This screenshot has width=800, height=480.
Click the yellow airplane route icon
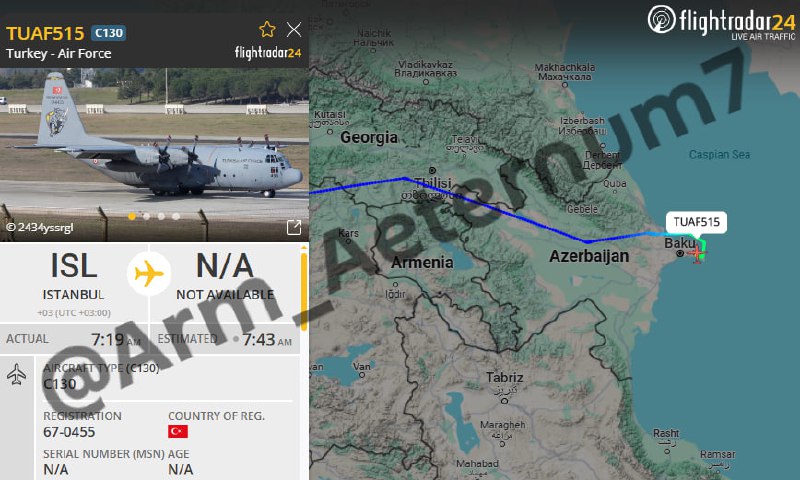point(149,274)
